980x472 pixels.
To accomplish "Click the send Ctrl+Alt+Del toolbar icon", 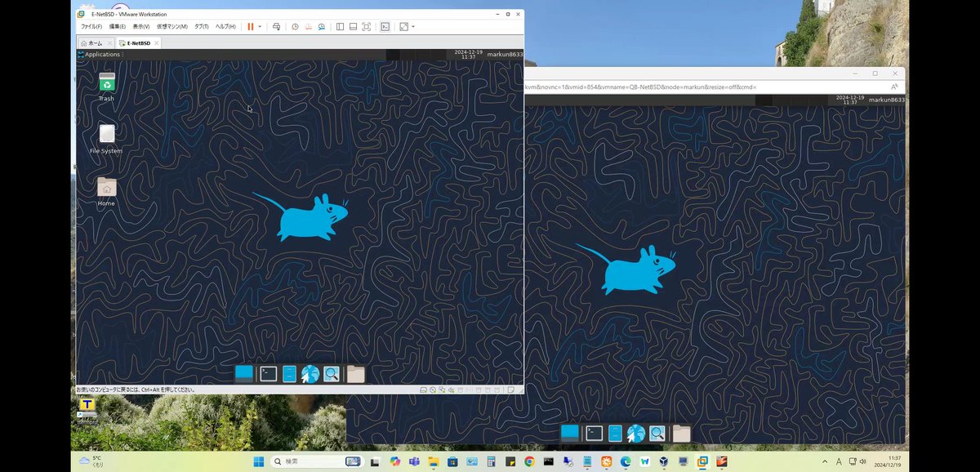I will tap(276, 26).
